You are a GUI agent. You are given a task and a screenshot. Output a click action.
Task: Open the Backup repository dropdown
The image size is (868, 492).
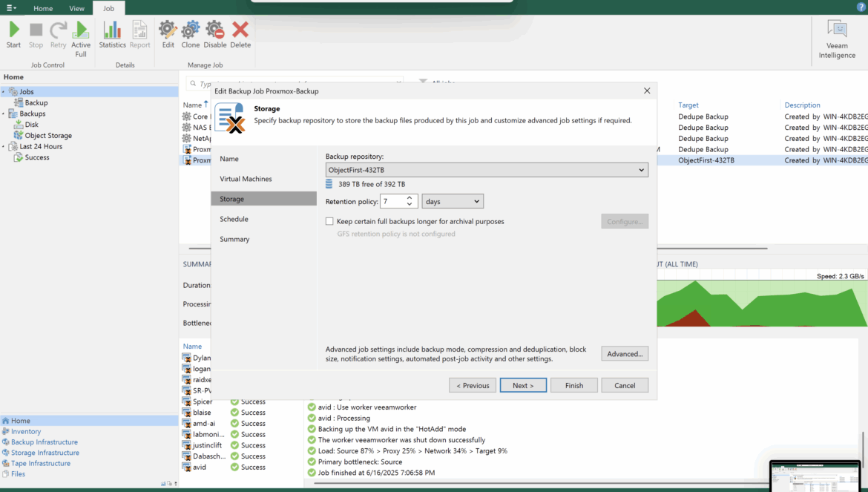coord(487,170)
